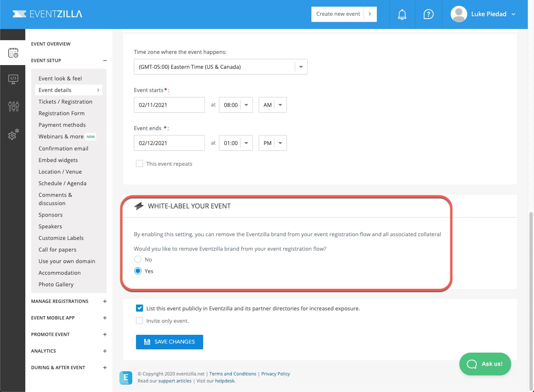
Task: Open Schedule / Agenda
Action: (x=63, y=183)
